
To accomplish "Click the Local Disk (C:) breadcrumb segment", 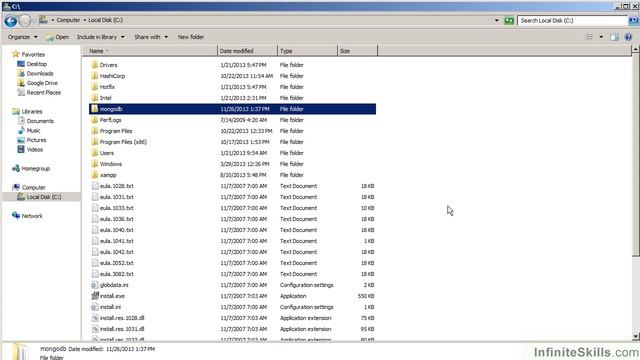I will coord(106,20).
